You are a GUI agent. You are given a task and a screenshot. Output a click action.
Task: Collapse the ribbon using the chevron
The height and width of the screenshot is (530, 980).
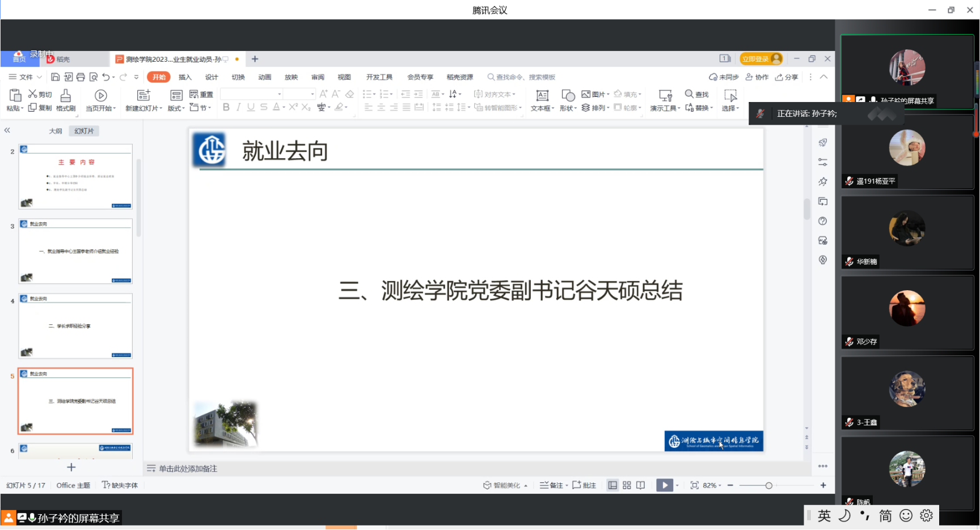[x=823, y=77]
